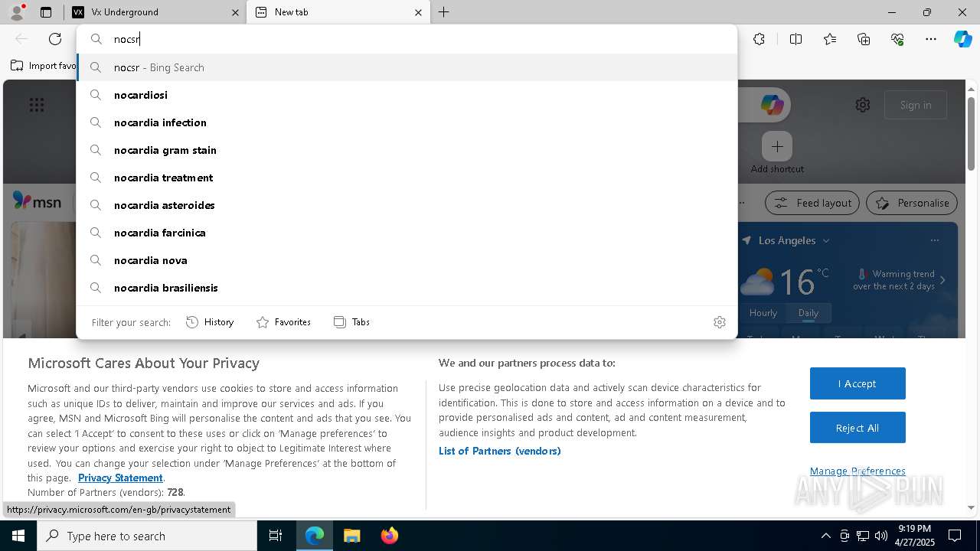Select the 'nocardia farcinica' suggestion
The width and height of the screenshot is (980, 551).
tap(407, 233)
